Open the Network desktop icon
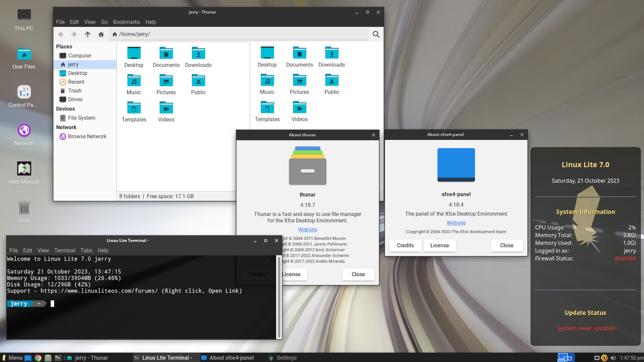 coord(24,135)
